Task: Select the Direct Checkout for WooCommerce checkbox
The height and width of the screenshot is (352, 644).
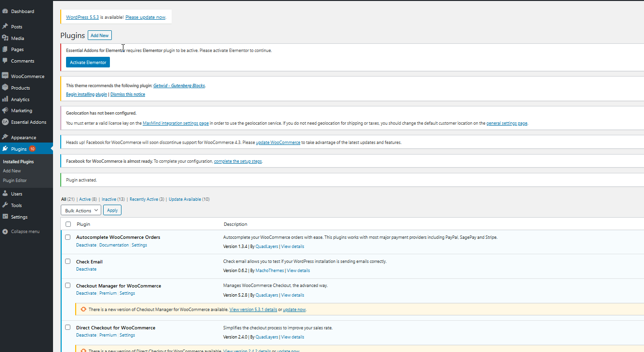Action: (68, 327)
